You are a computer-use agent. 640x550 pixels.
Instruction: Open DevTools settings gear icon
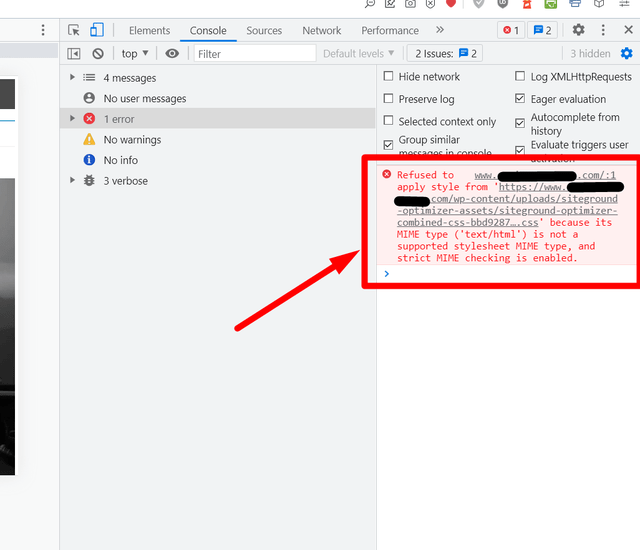[x=578, y=30]
